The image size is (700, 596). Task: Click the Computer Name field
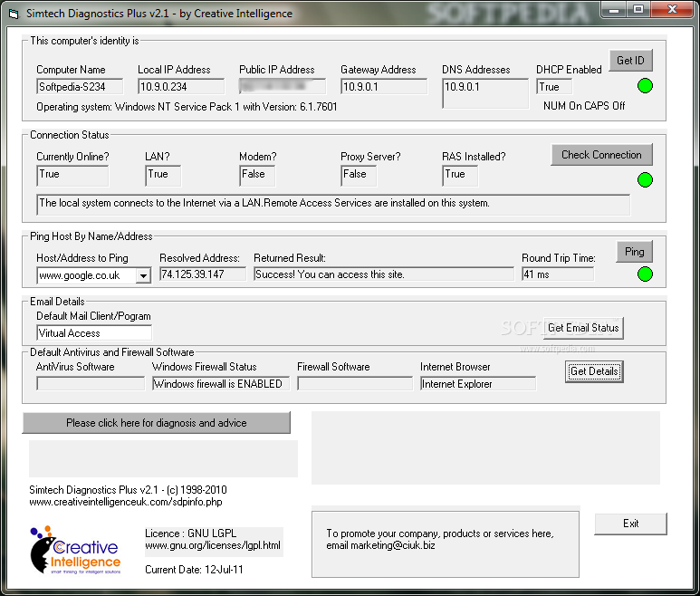72,87
